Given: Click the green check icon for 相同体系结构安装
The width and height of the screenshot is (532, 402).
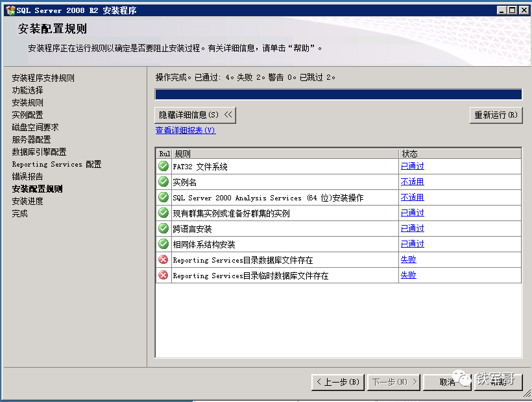Looking at the screenshot, I should (163, 244).
